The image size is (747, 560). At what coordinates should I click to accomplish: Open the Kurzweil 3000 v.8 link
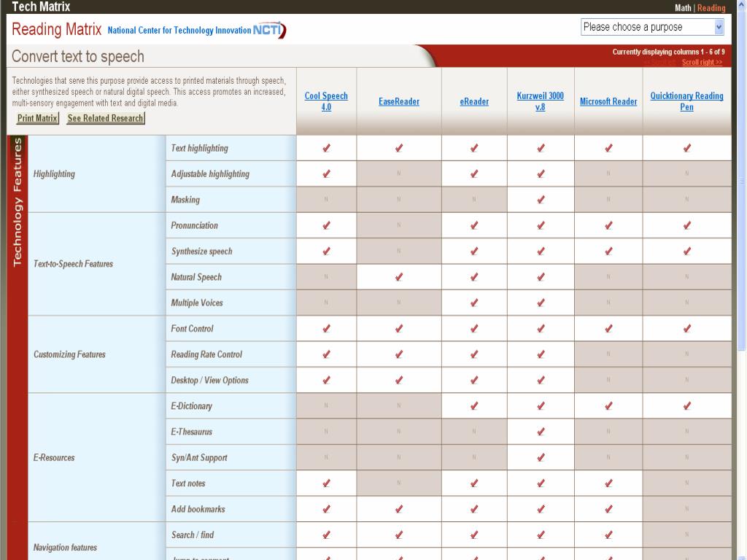point(541,101)
